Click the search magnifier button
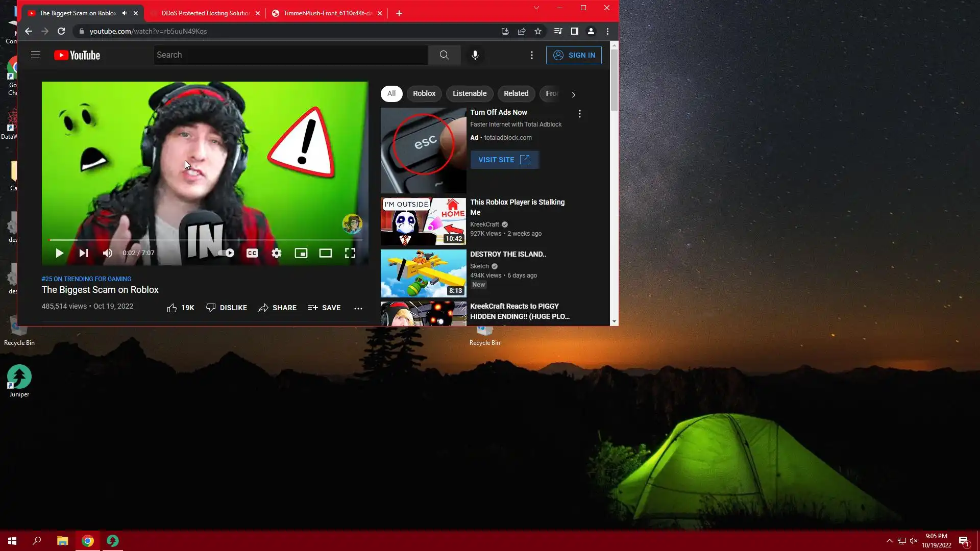Viewport: 980px width, 551px height. pos(444,55)
